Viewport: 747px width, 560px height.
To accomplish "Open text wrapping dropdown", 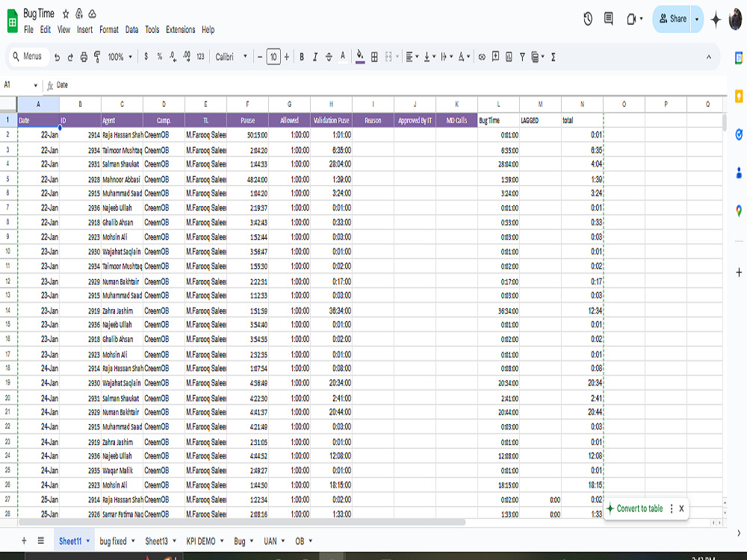I will 447,57.
